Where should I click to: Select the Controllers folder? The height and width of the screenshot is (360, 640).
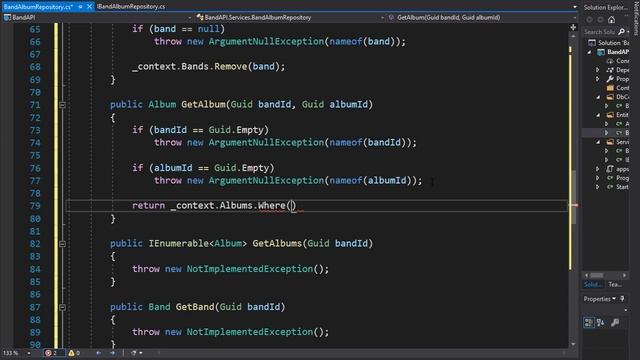tap(618, 88)
